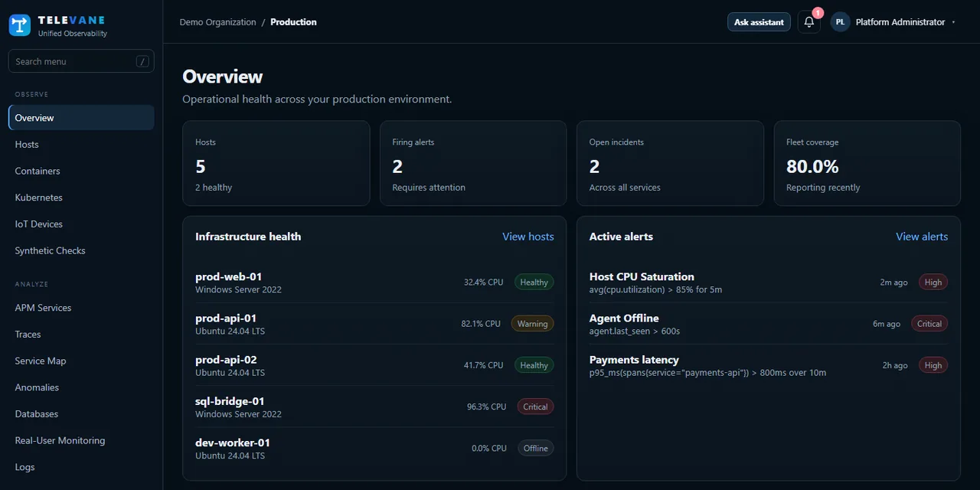Click the PL user avatar
Viewport: 980px width, 490px height.
[x=840, y=22]
